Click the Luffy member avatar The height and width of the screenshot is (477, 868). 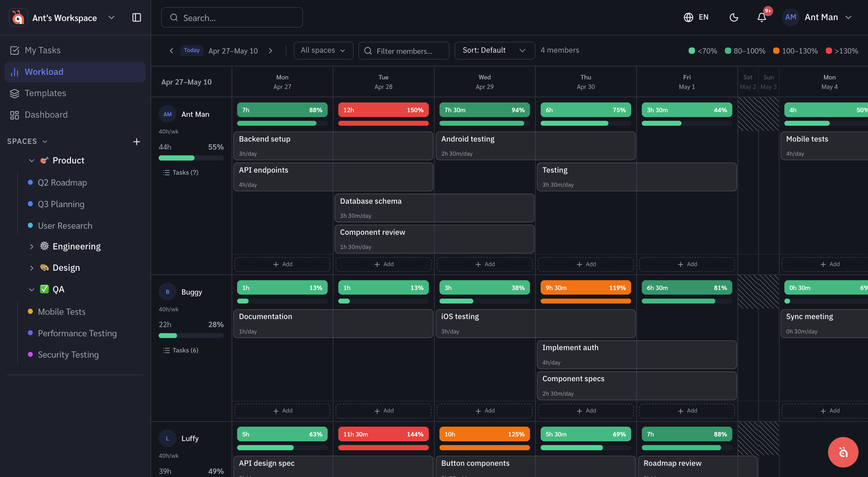(168, 438)
